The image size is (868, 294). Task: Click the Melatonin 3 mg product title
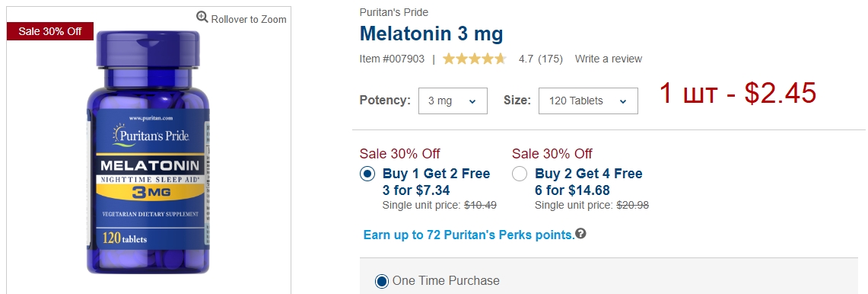[431, 34]
